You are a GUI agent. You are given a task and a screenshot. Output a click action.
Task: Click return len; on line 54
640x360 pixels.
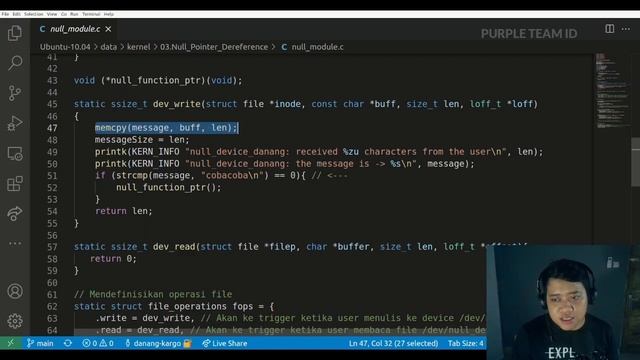[124, 211]
